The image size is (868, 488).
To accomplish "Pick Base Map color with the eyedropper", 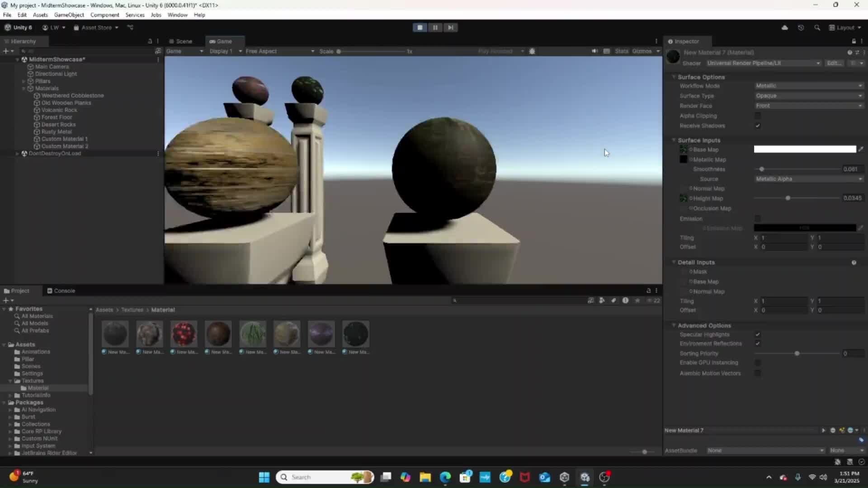I will (x=861, y=149).
